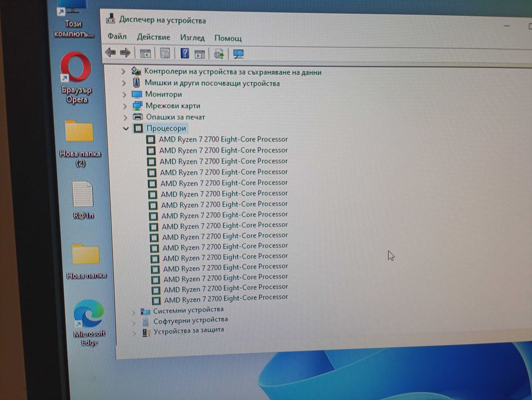Click the Устройства за защита key icon
The width and height of the screenshot is (532, 400).
tap(146, 332)
